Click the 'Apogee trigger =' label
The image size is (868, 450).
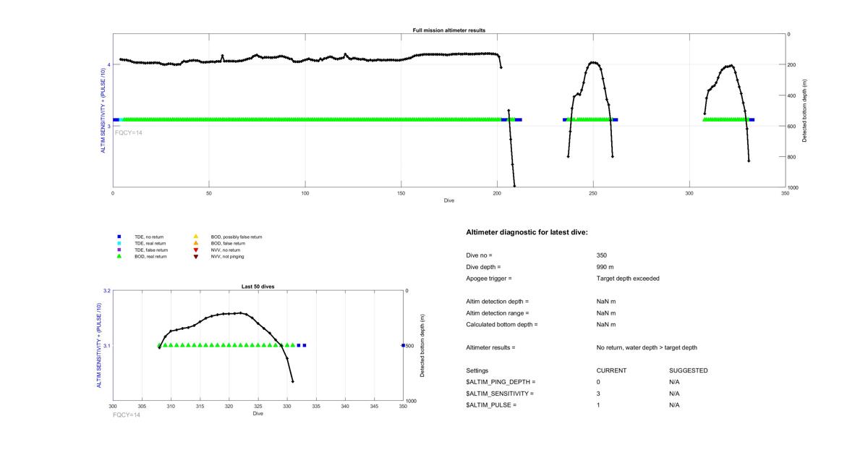pyautogui.click(x=489, y=279)
